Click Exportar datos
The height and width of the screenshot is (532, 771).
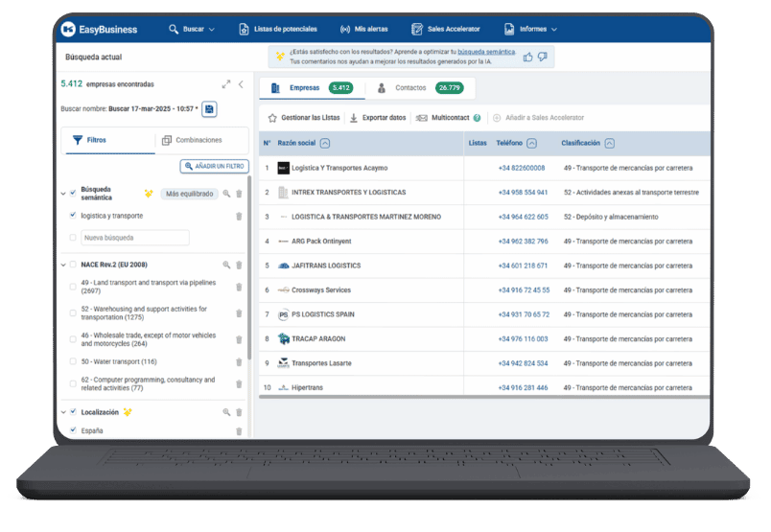378,118
